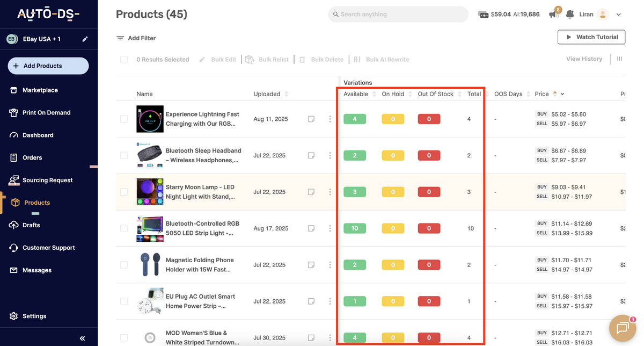This screenshot has width=644, height=346.
Task: Open the three-dot menu on Experience Lightning Fast product
Action: [x=330, y=118]
